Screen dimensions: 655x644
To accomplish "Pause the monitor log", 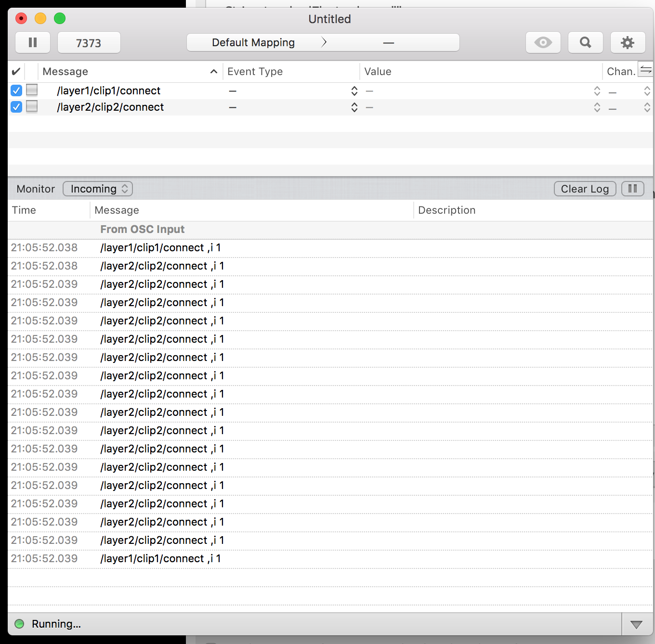I will coord(632,189).
